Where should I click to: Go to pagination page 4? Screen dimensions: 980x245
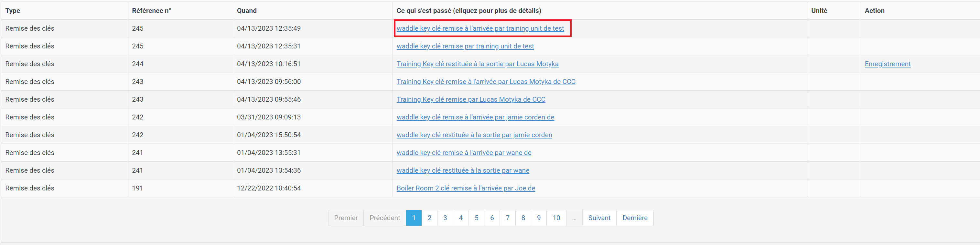[x=461, y=218]
